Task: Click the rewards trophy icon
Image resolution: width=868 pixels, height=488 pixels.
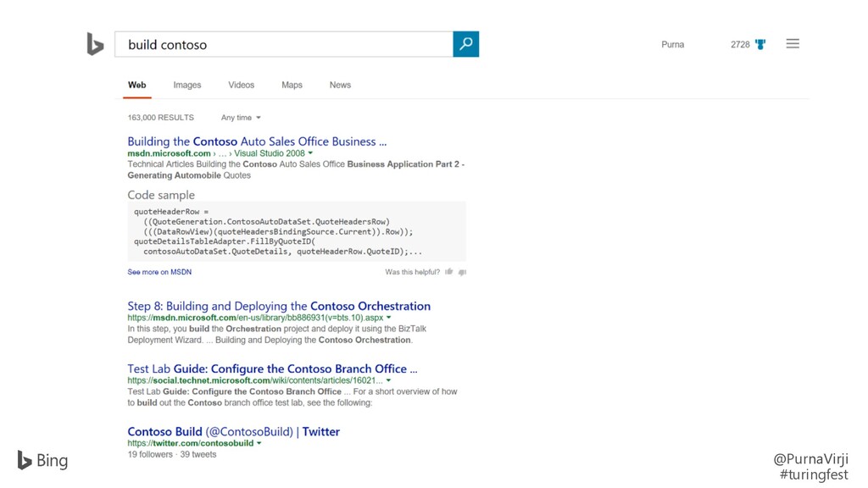Action: pyautogui.click(x=760, y=44)
